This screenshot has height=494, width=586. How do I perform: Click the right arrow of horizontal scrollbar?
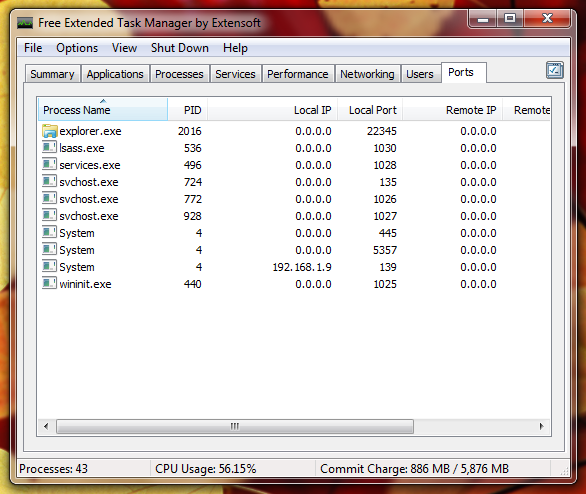(541, 426)
